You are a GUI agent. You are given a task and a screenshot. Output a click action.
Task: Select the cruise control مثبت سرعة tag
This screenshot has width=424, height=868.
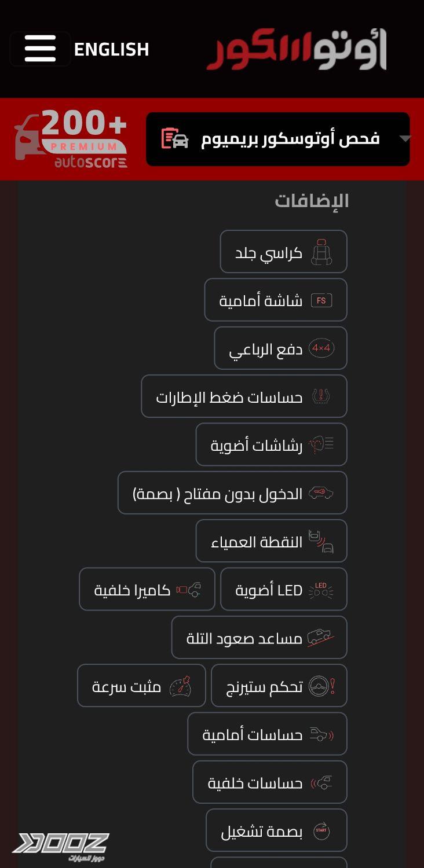pyautogui.click(x=142, y=685)
